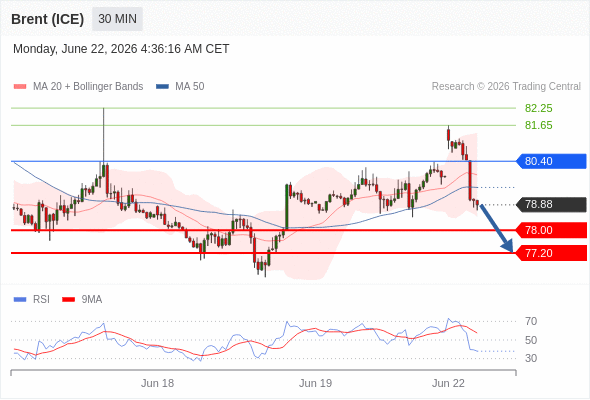Click the black 78.88 current price tag

pos(551,205)
